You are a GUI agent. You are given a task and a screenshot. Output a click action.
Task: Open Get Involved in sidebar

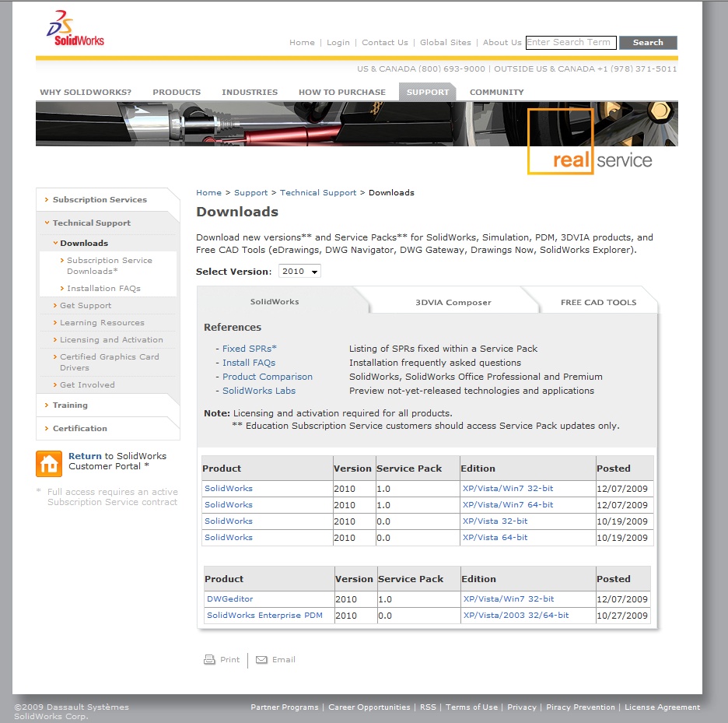tap(87, 384)
